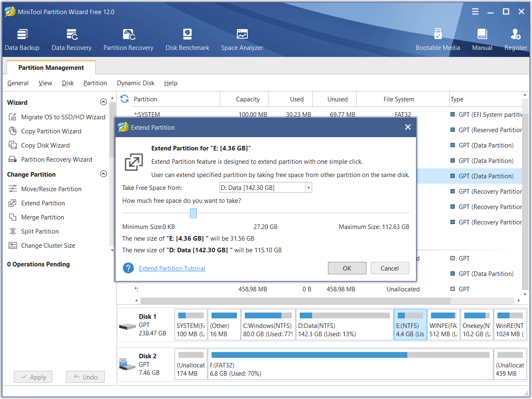
Task: Open the Partition menu
Action: pyautogui.click(x=95, y=83)
